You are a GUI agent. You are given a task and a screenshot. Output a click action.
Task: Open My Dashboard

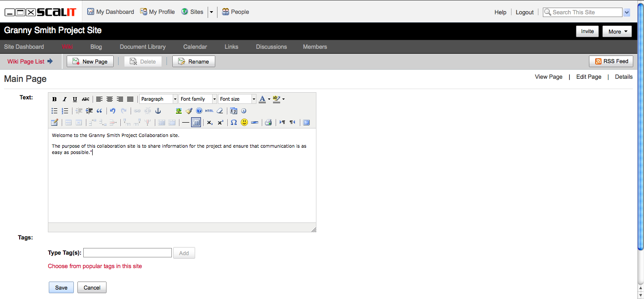[111, 12]
